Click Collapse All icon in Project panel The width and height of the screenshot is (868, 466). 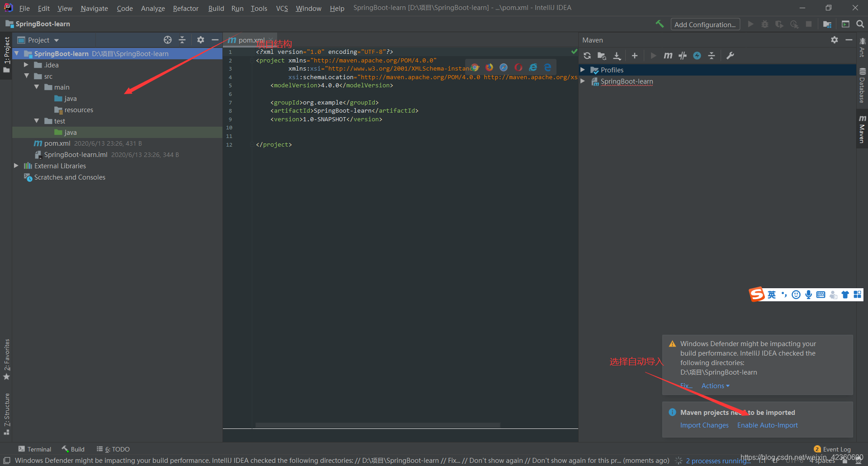(182, 40)
